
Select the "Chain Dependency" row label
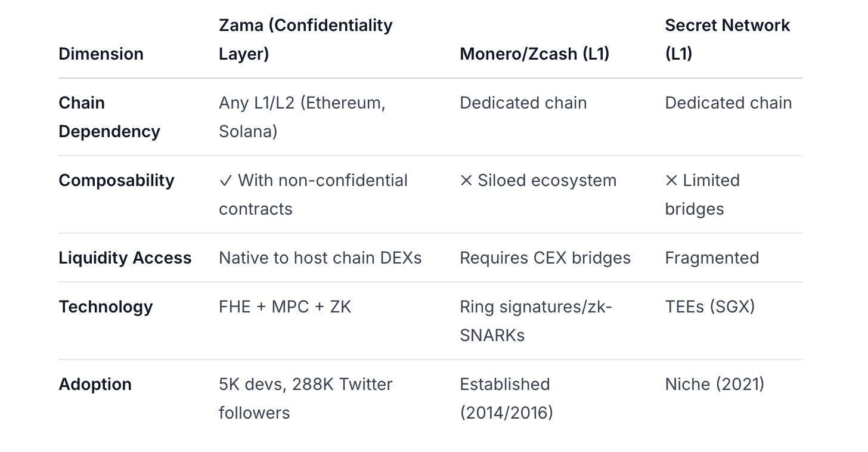pos(109,117)
